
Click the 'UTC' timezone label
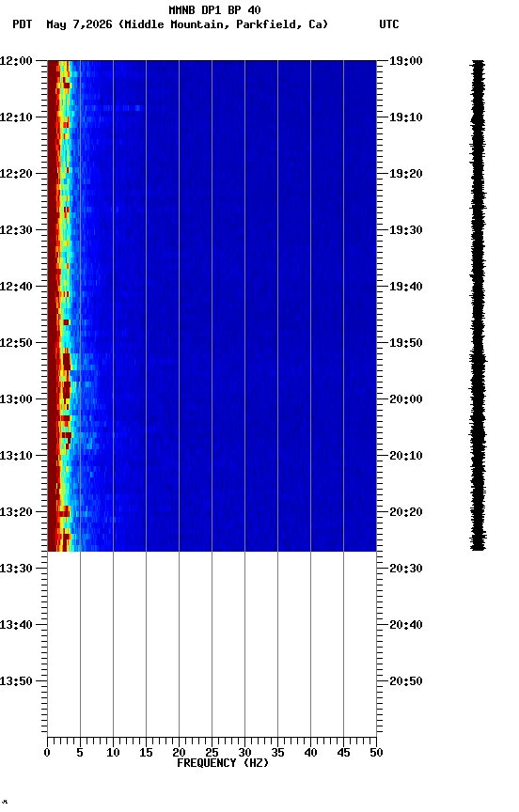[389, 24]
